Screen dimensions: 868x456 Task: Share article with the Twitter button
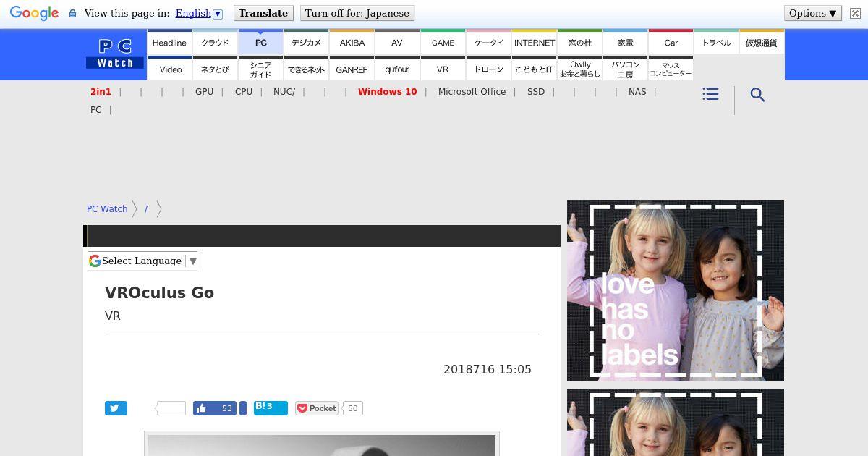point(116,408)
